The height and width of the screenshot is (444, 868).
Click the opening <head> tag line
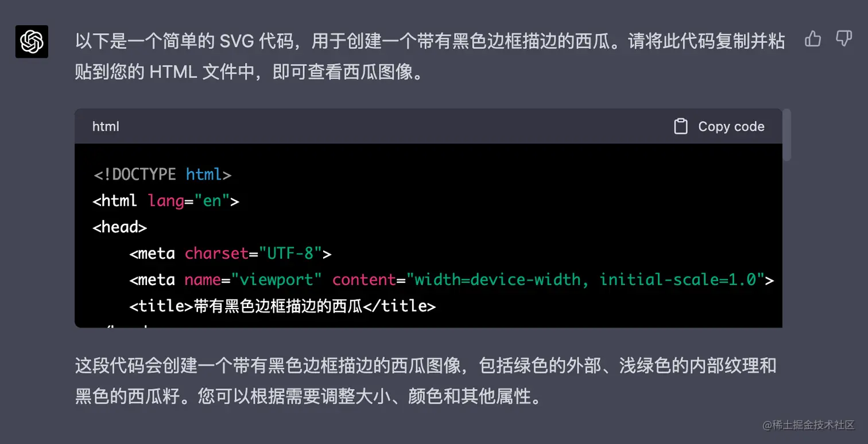tap(120, 227)
